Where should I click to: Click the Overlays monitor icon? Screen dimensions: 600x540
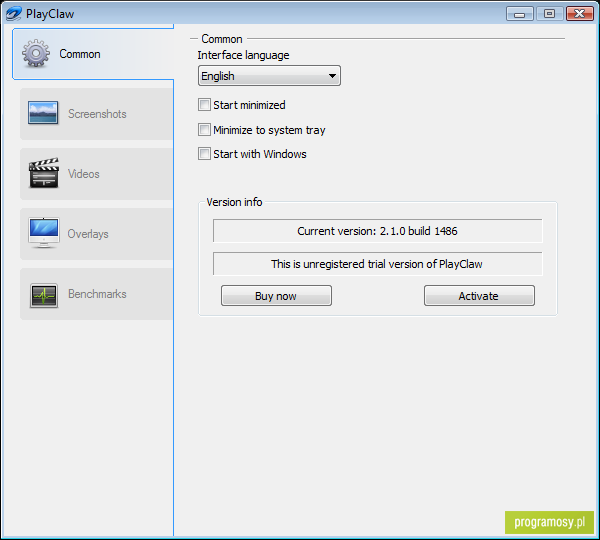[44, 233]
